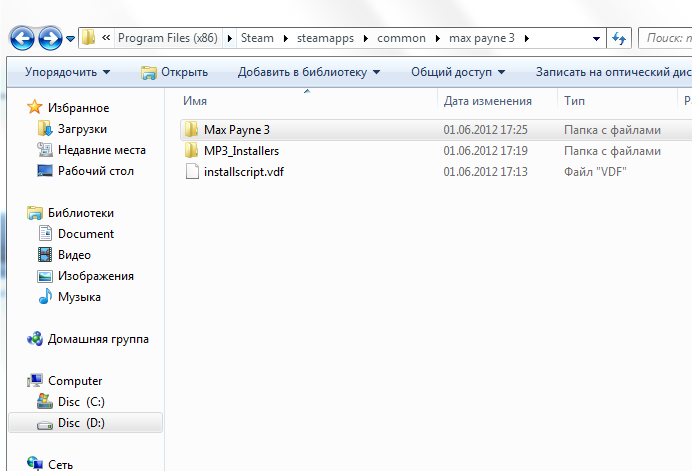Select the MP3_Installers folder icon
This screenshot has height=471, width=692.
pyautogui.click(x=192, y=151)
